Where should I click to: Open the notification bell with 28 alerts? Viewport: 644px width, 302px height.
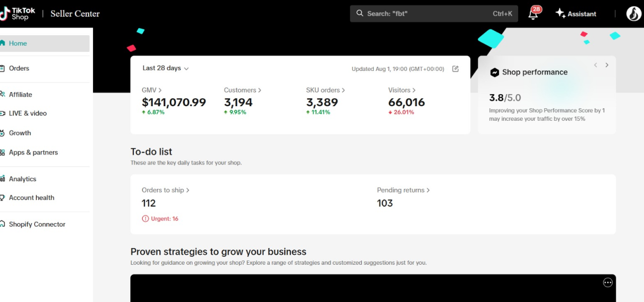[533, 14]
